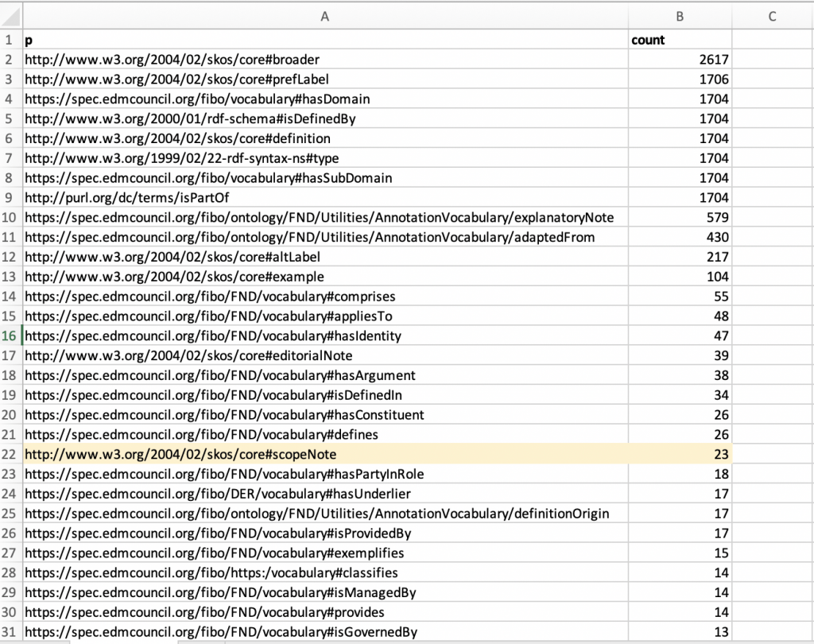Screen dimensions: 814x644
Task: Click count value 430
Action: 680,238
